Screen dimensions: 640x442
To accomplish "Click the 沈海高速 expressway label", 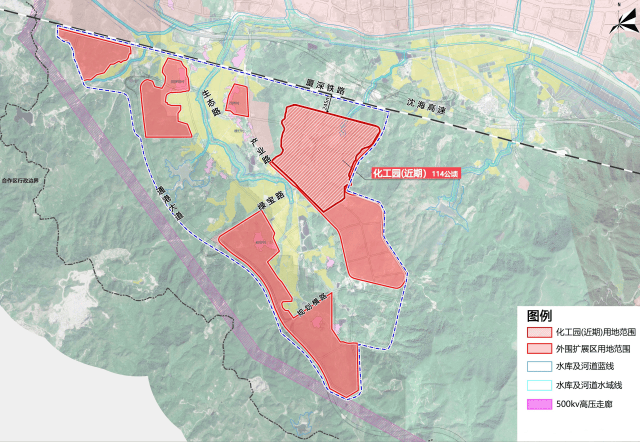I will tap(427, 107).
